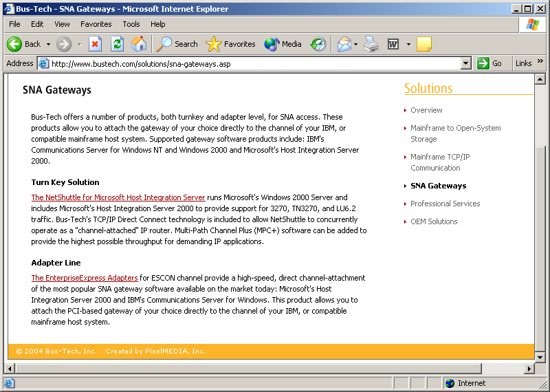Click the IE title bar icon
This screenshot has height=392, width=550.
8,9
